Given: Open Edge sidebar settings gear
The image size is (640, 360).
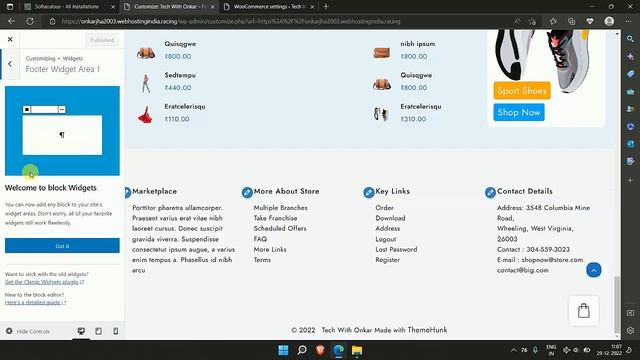Looking at the screenshot, I should click(x=631, y=330).
